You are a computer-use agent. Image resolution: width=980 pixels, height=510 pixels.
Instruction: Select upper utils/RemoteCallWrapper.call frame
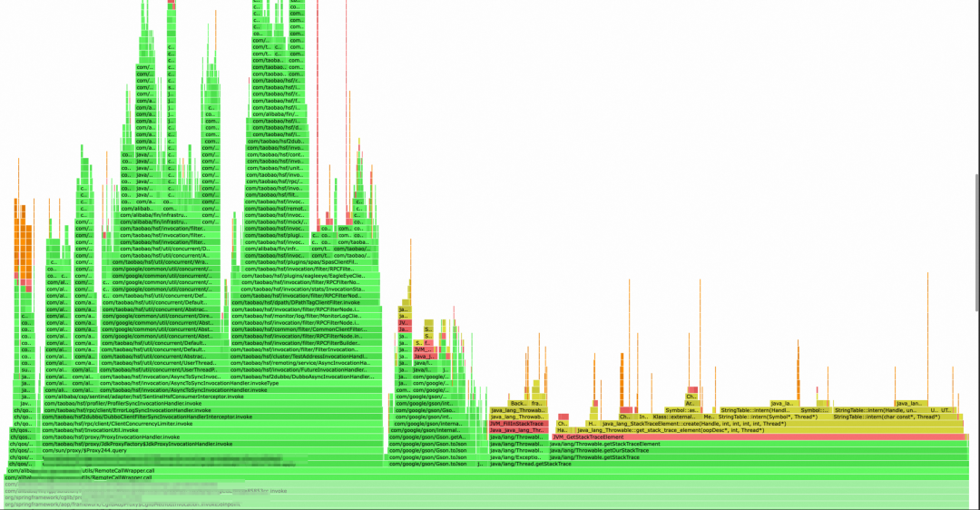[x=487, y=471]
